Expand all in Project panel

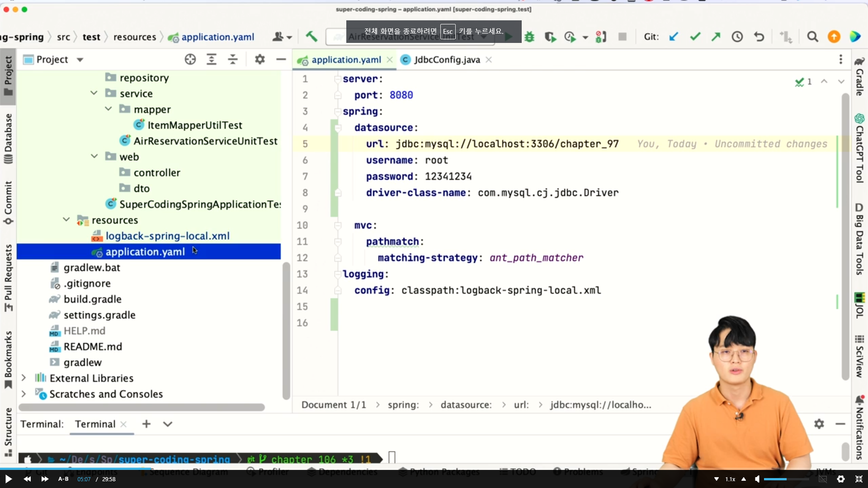(212, 59)
